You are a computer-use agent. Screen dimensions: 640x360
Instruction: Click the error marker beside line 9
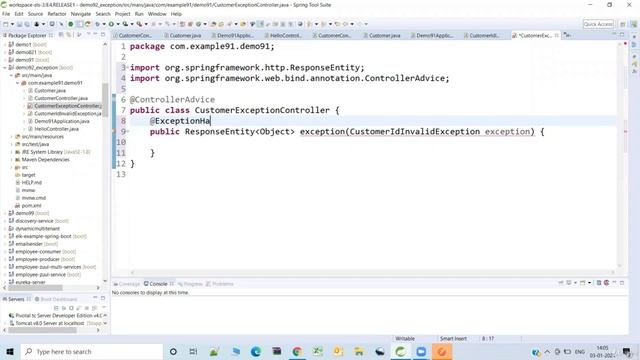(x=115, y=131)
